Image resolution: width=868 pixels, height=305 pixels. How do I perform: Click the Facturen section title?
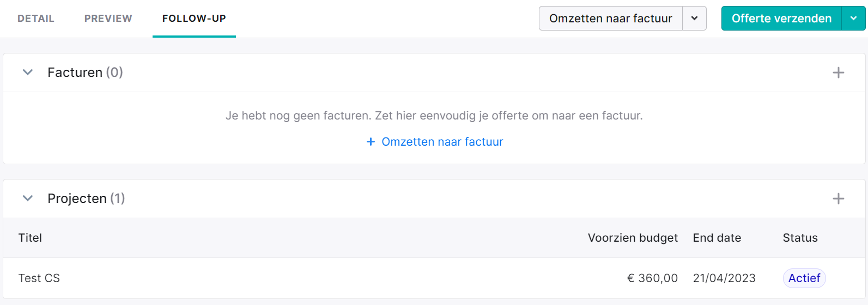85,73
